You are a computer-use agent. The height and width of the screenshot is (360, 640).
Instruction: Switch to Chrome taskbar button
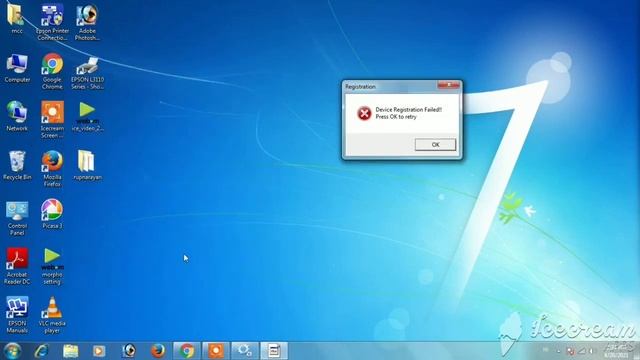tap(187, 351)
